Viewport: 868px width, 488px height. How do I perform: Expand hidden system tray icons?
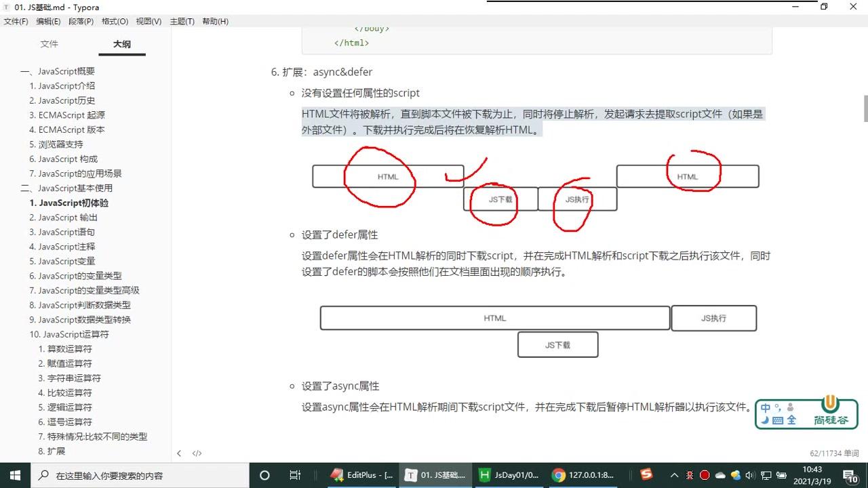[x=675, y=475]
